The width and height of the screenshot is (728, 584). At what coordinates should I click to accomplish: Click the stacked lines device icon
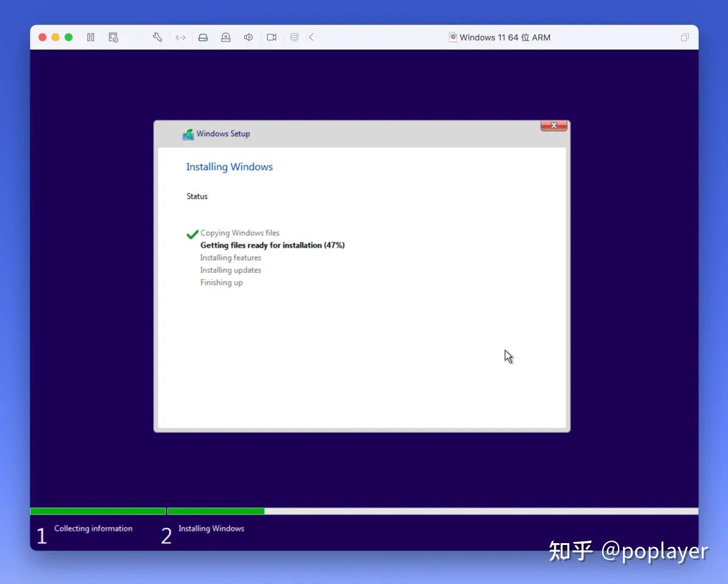coord(294,37)
